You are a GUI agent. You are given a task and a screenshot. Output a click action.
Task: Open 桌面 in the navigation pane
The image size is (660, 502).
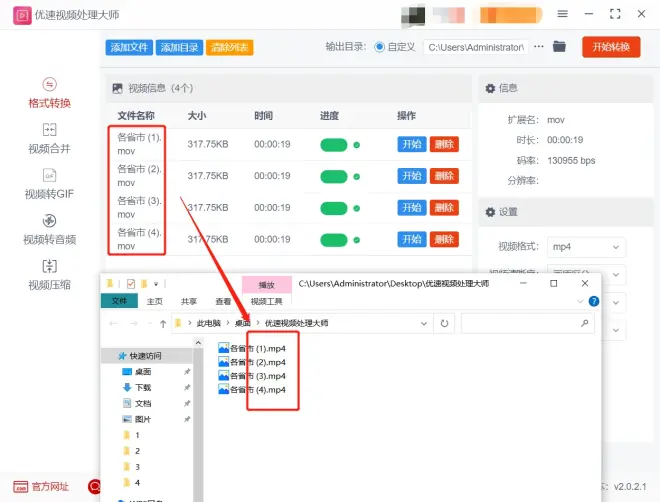point(142,372)
